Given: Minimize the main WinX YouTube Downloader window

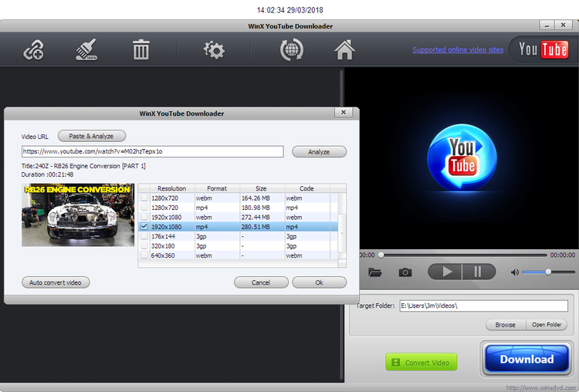Looking at the screenshot, I should pyautogui.click(x=547, y=25).
